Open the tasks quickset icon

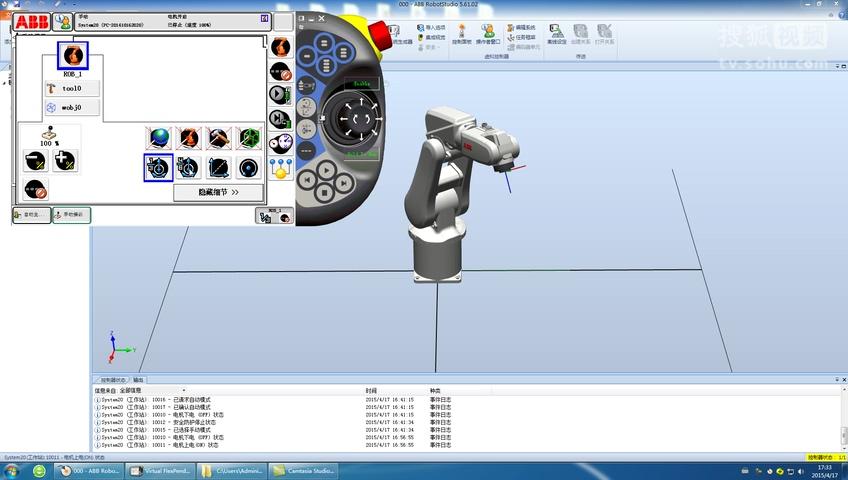pos(281,169)
